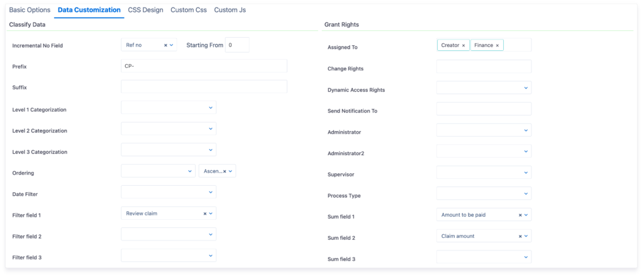Screen dimensions: 644x275
Task: Open the Supervisor dropdown
Action: coord(484,172)
